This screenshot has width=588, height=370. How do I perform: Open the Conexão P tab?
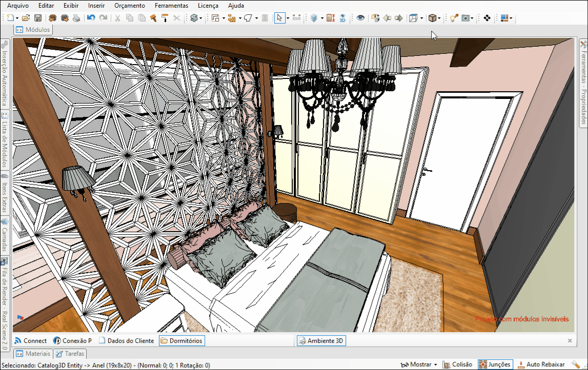pos(72,341)
